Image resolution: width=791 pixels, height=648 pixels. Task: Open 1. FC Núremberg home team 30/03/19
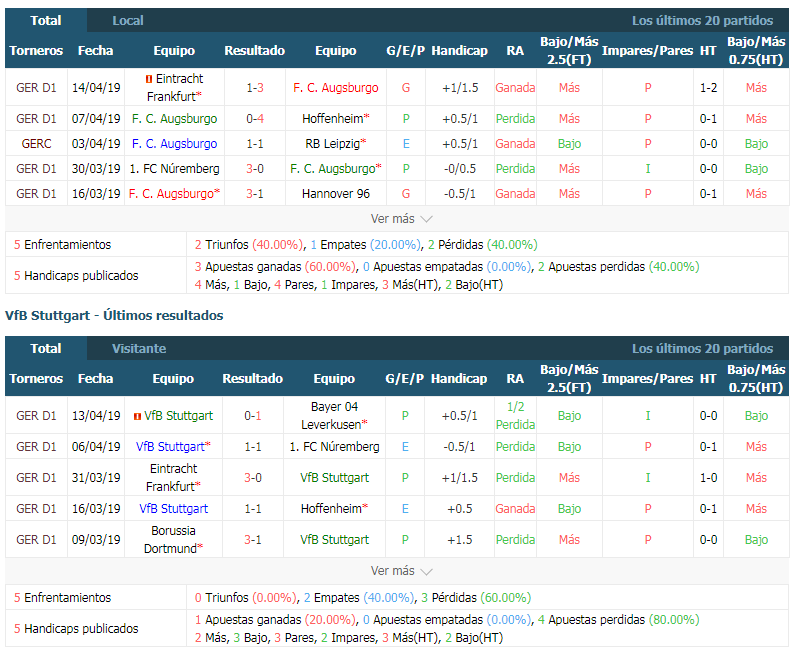pyautogui.click(x=175, y=168)
